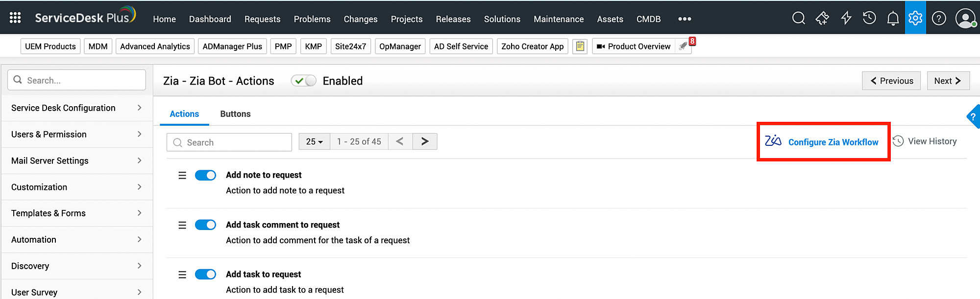Open OpManager shortcut
980x299 pixels.
pyautogui.click(x=400, y=46)
